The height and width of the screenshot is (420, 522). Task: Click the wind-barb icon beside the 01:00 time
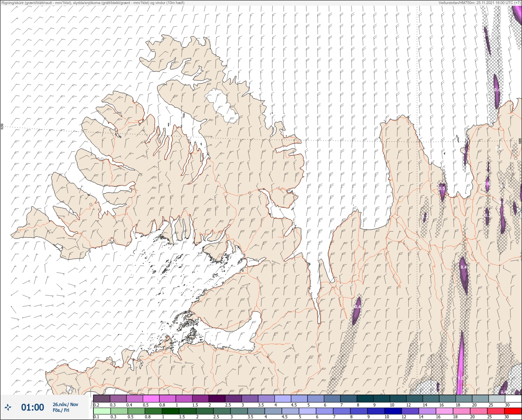pyautogui.click(x=8, y=407)
